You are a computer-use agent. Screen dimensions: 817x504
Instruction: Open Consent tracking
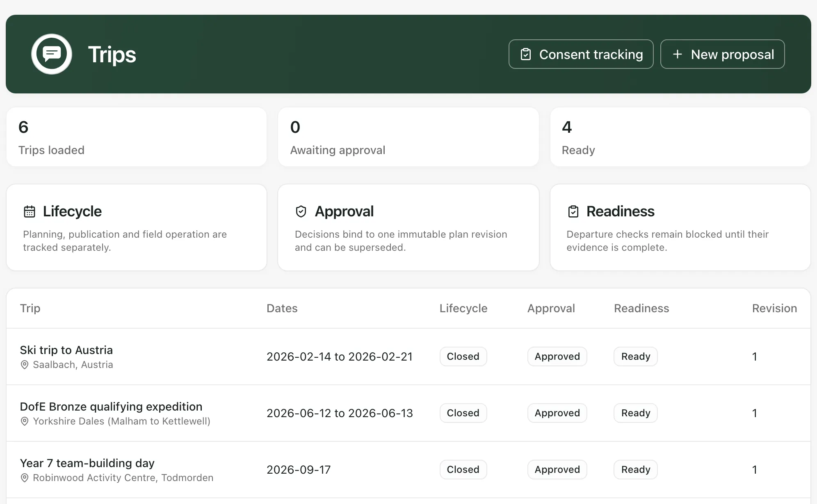tap(581, 54)
